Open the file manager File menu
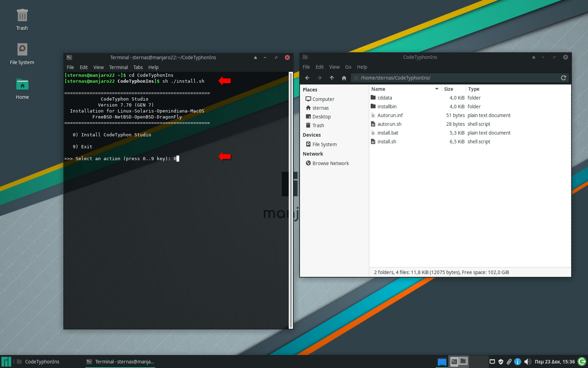Screen dimensions: 588x368 click(x=306, y=67)
